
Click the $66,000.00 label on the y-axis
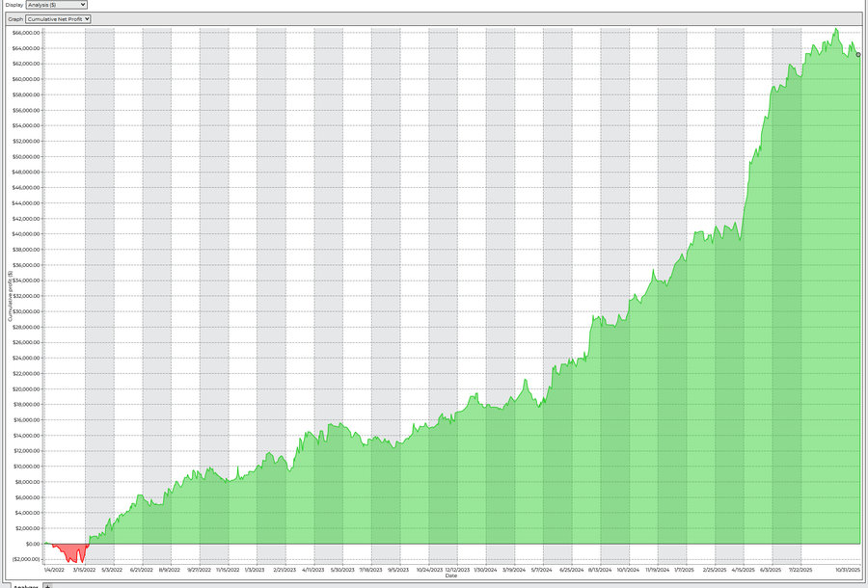(x=26, y=33)
